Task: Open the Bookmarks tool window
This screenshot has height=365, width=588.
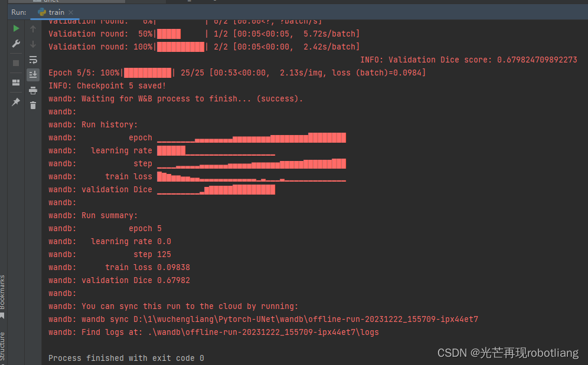Action: [2, 297]
